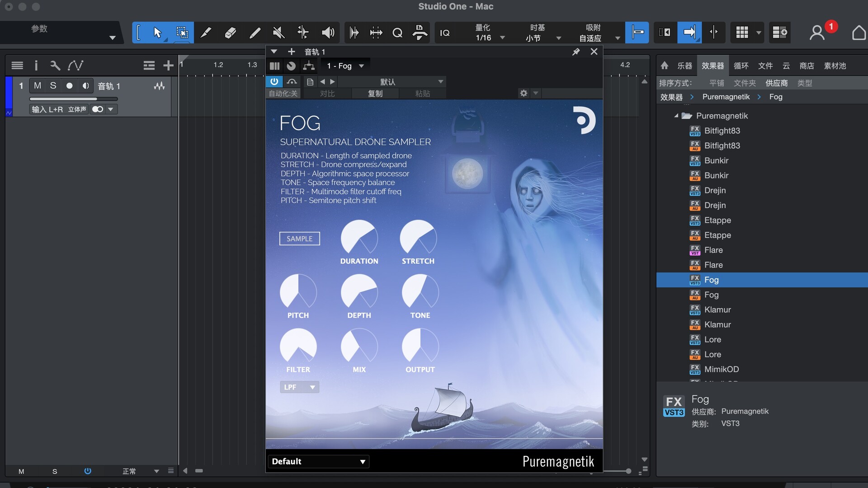Open the track list icon
Image resolution: width=868 pixels, height=488 pixels.
(17, 66)
